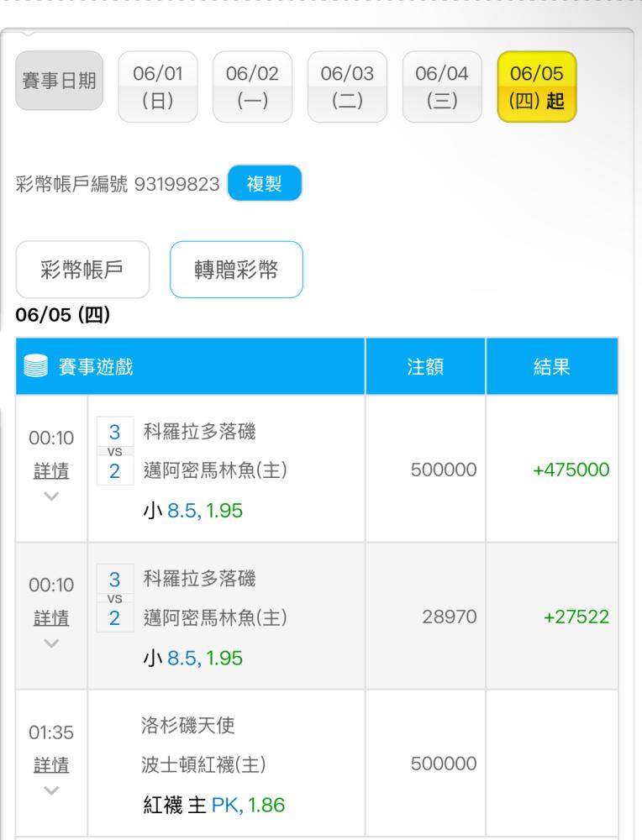Select the 06/01 (日) date tab
This screenshot has width=642, height=840.
click(x=158, y=87)
